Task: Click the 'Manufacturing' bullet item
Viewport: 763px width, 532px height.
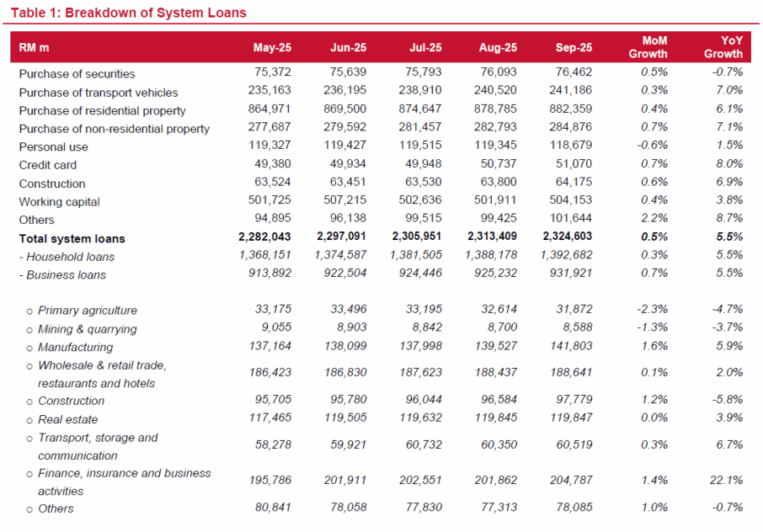Action: tap(76, 347)
